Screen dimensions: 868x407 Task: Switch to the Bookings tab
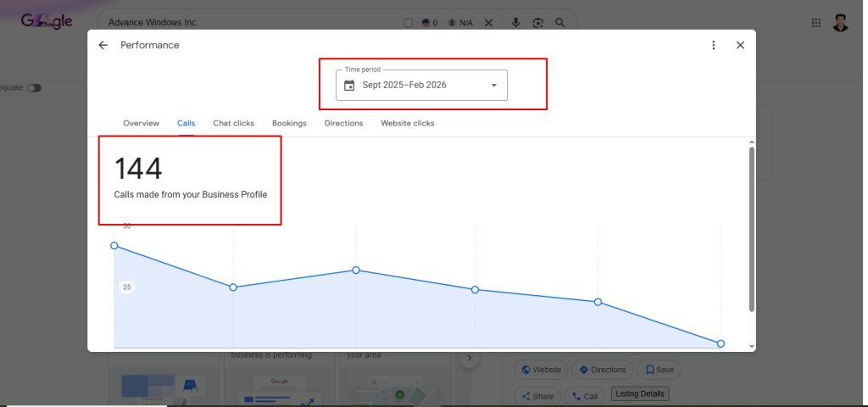coord(289,124)
